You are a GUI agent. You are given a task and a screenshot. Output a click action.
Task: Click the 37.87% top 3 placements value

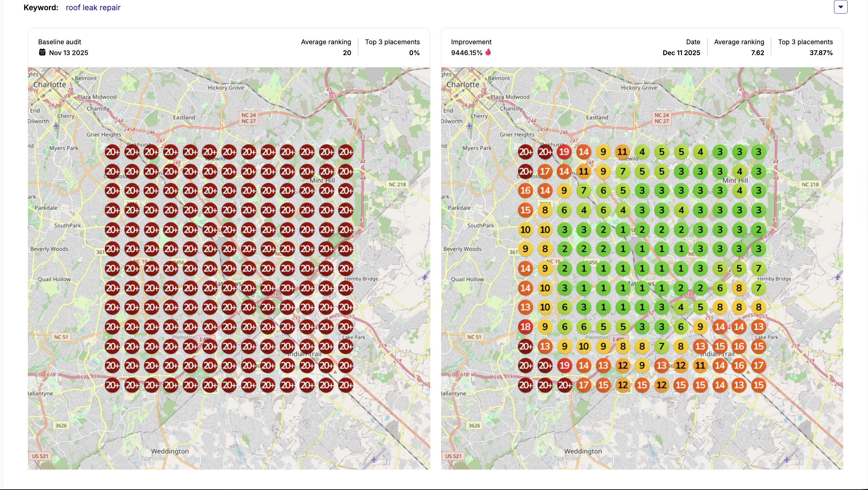[x=821, y=53]
